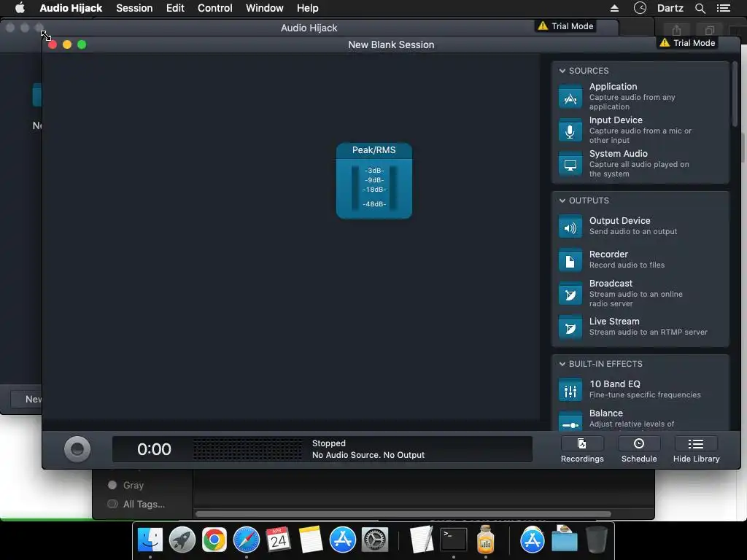Click the session record button

click(x=77, y=449)
